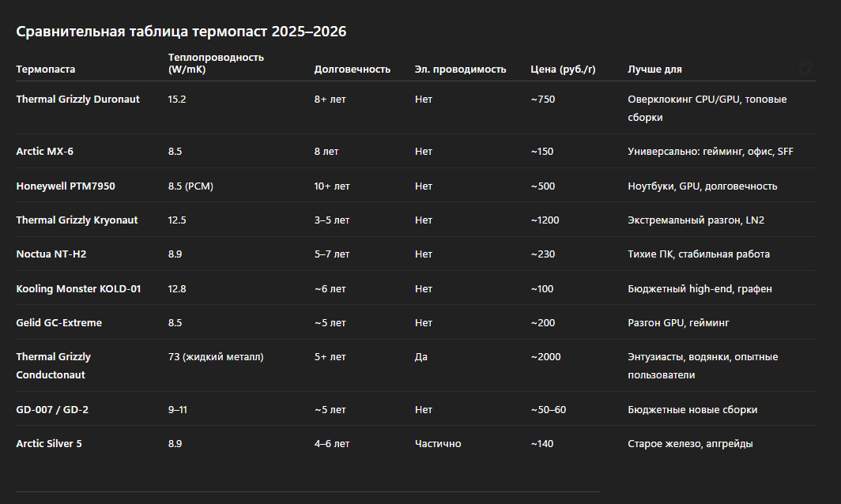Click the "Термопаста" column header
Screen dimensions: 841x504
46,70
